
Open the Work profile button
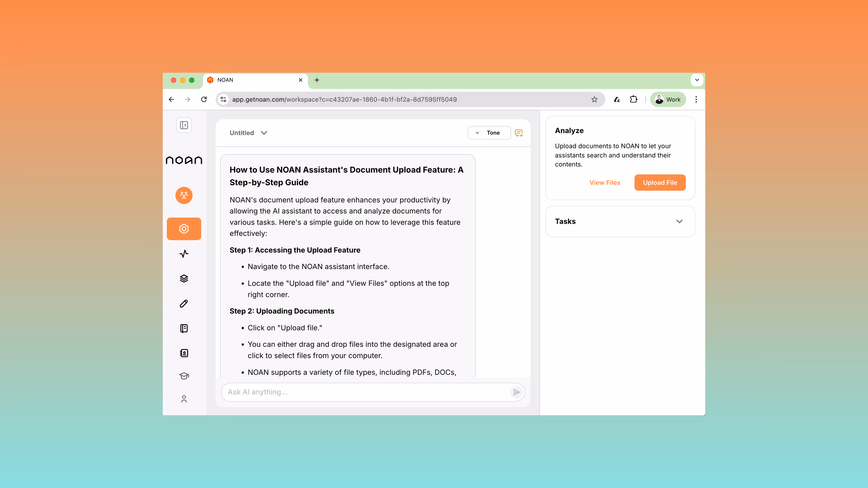pos(668,99)
